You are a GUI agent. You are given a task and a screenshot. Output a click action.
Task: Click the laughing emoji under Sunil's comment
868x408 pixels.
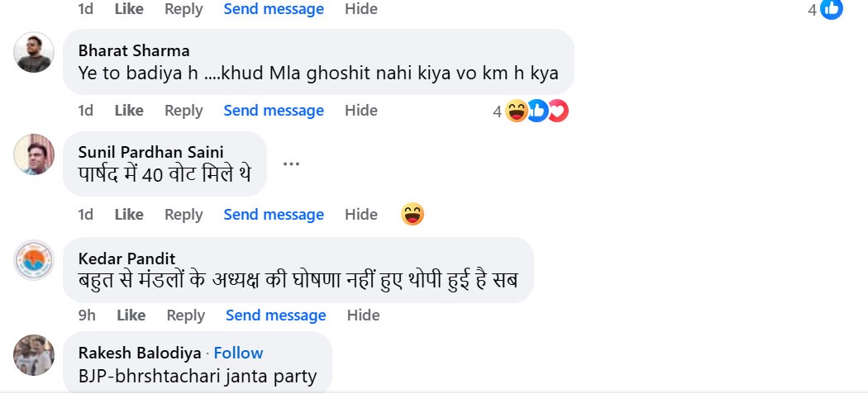413,215
